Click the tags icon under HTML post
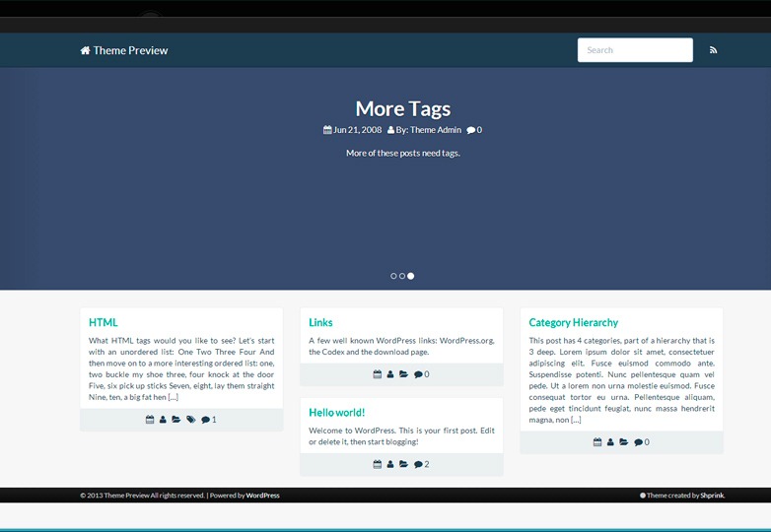Screen dimensions: 771x532 [x=190, y=420]
